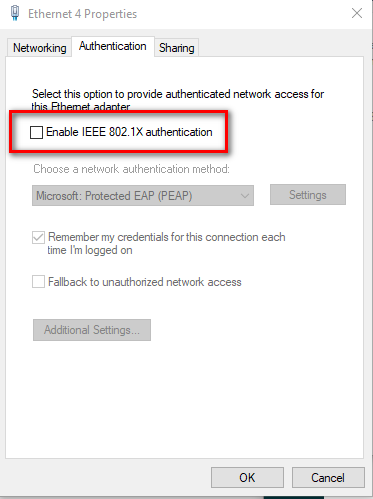Switch to the Networking tab
This screenshot has height=499, width=373.
pyautogui.click(x=40, y=48)
